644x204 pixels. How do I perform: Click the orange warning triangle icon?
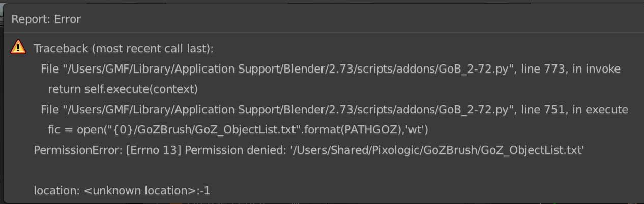18,47
